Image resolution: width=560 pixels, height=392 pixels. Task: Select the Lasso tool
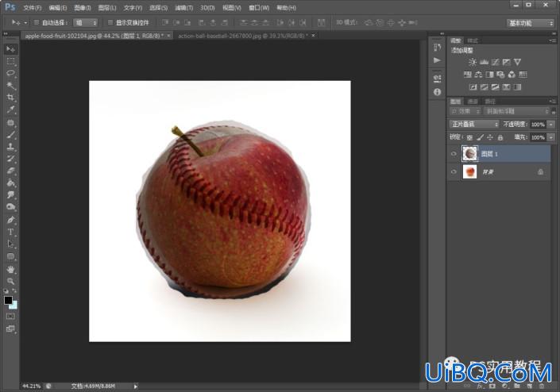pos(10,74)
